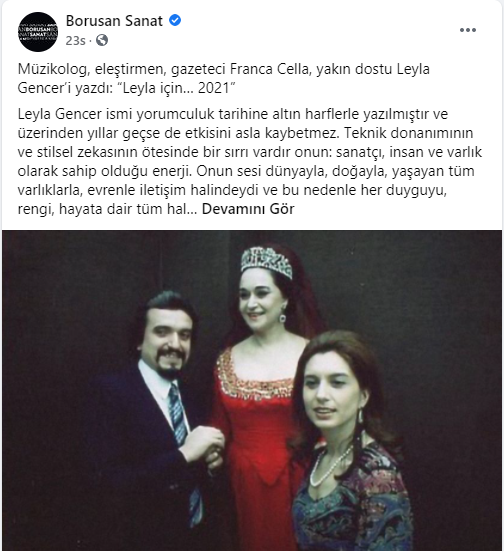Screen dimensions: 504x551
Task: Open the post photo of three people
Action: (252, 390)
